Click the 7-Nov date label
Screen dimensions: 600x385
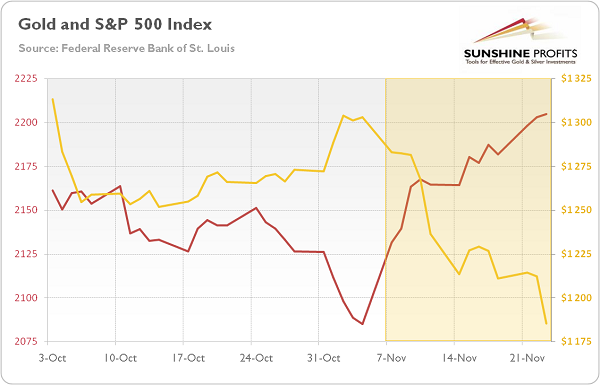point(391,358)
